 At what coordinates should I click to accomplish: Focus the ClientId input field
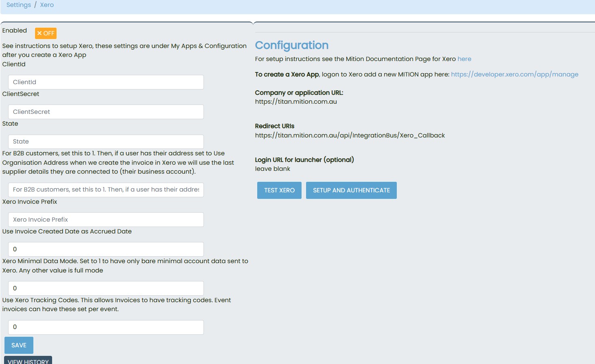(106, 82)
